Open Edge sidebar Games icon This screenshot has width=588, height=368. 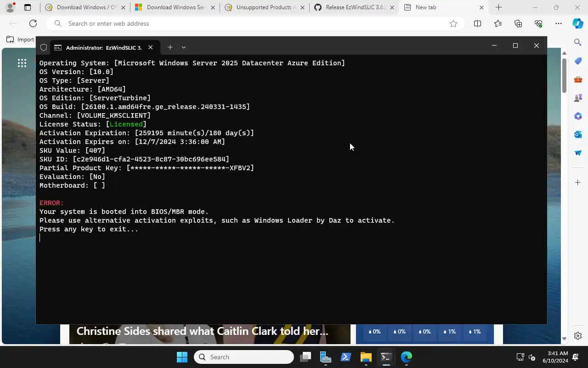578,98
